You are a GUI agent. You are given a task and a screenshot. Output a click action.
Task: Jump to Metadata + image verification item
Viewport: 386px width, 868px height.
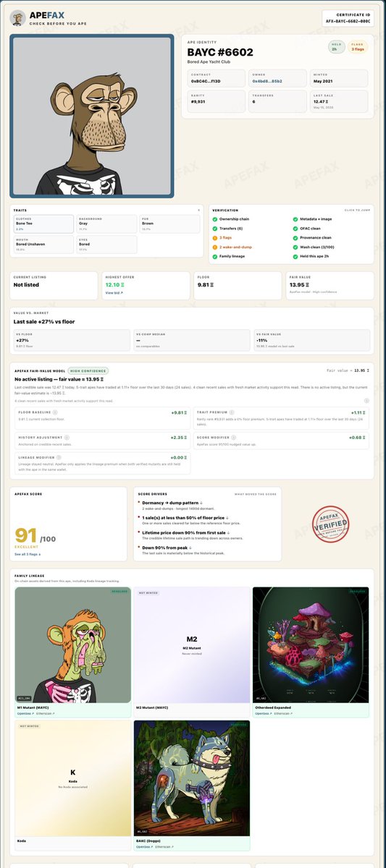point(315,218)
